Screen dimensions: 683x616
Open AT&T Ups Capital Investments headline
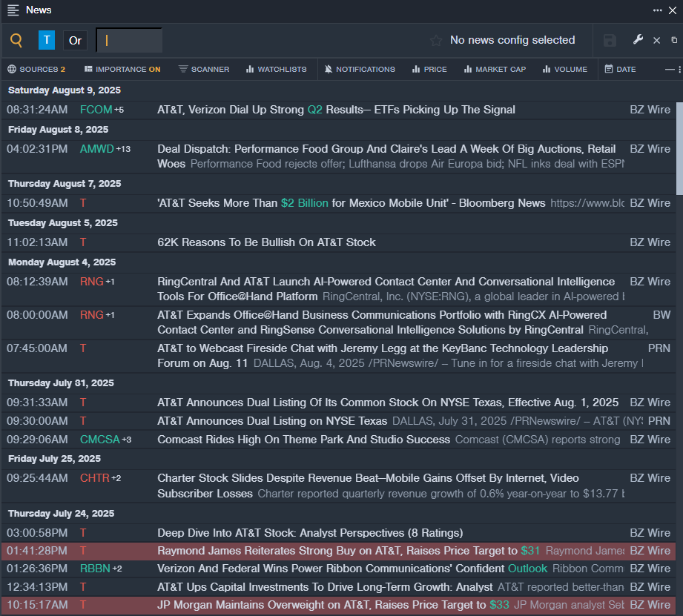point(325,587)
